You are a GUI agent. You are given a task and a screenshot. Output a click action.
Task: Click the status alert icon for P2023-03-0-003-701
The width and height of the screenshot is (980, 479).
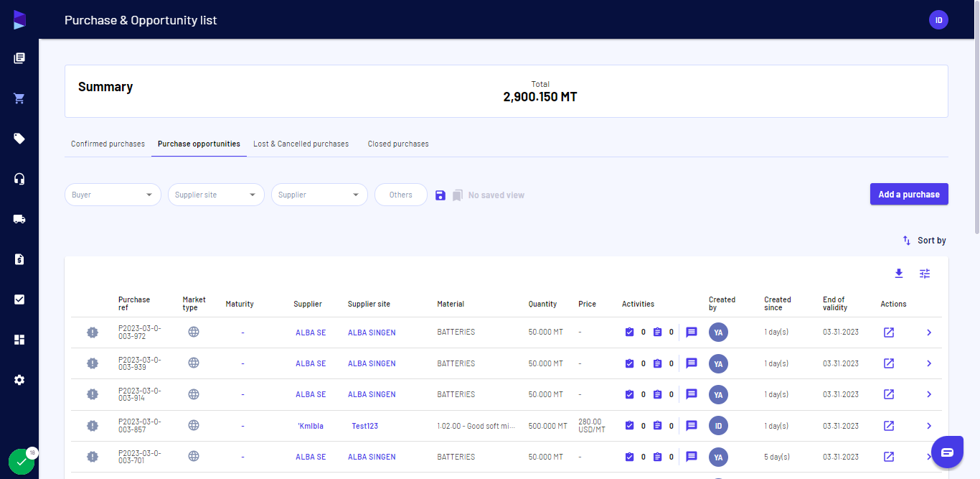93,457
